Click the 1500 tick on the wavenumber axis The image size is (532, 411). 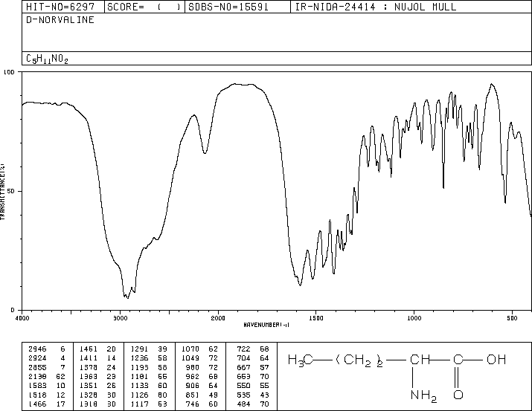click(316, 318)
